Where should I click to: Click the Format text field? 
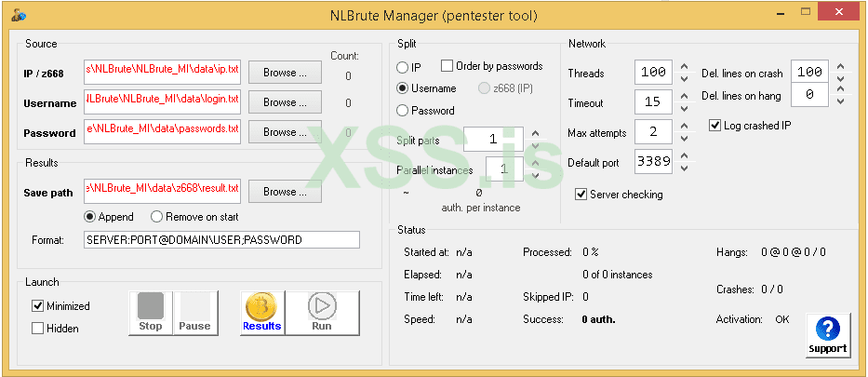pos(221,240)
